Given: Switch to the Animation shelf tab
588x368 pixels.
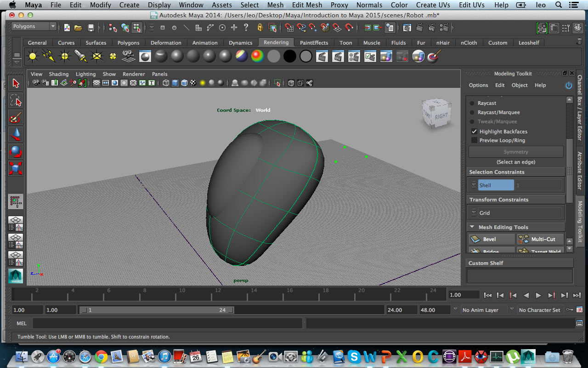Looking at the screenshot, I should [x=205, y=43].
